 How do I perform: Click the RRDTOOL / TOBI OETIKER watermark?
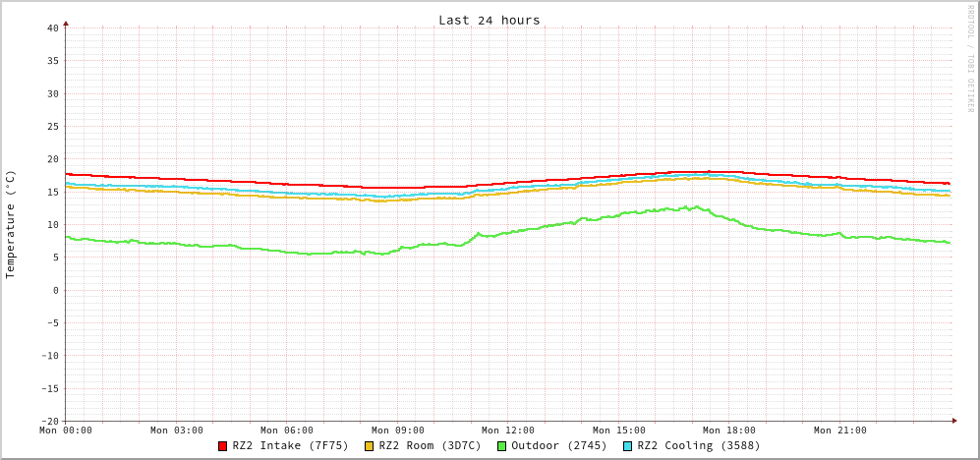(969, 58)
